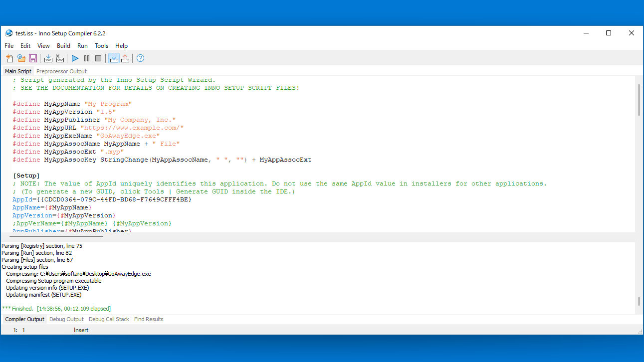Click the "1.5" version string

[106, 112]
